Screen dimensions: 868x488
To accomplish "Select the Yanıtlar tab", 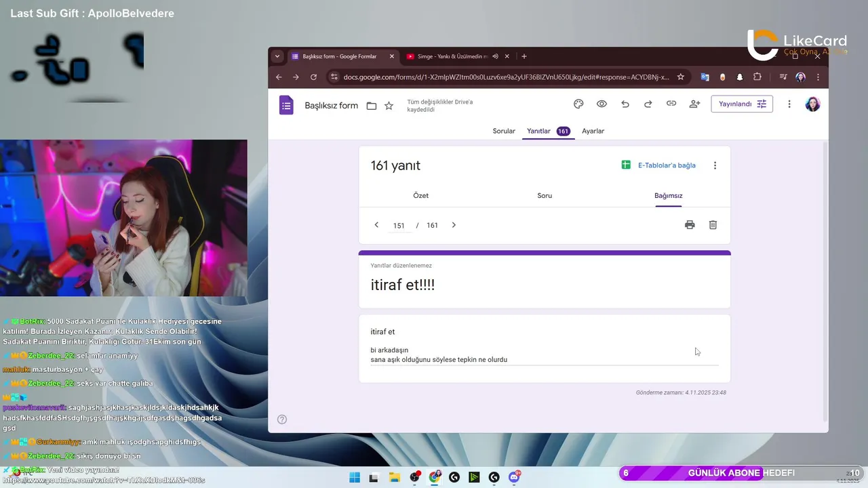I will tap(548, 131).
